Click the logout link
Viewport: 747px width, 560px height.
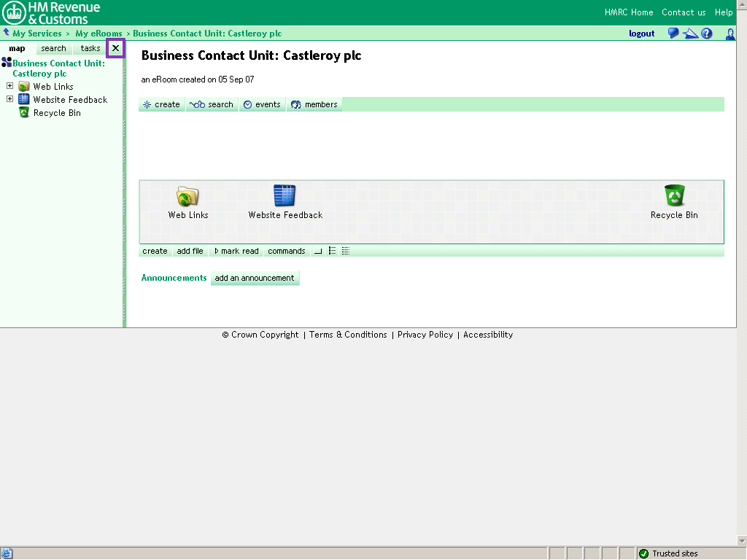pos(641,34)
